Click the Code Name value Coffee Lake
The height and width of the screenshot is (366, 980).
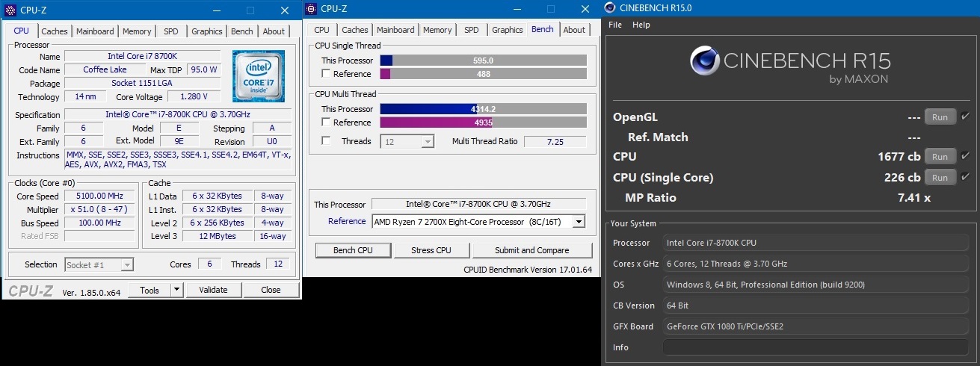pyautogui.click(x=105, y=69)
